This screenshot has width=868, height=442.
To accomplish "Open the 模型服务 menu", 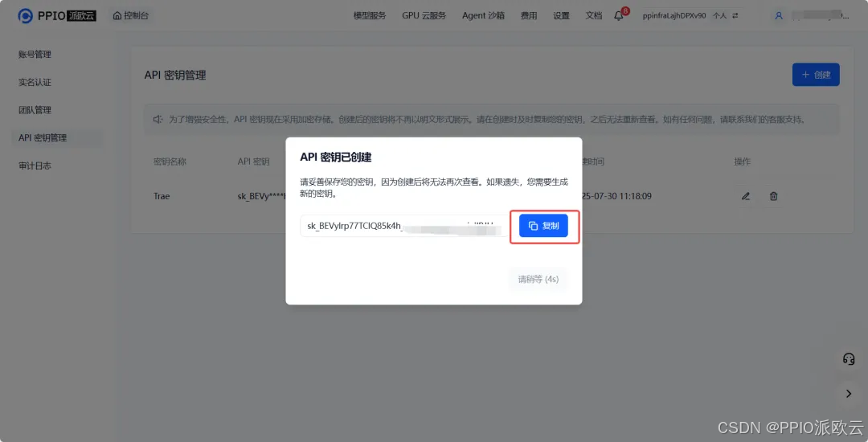I will [x=370, y=16].
